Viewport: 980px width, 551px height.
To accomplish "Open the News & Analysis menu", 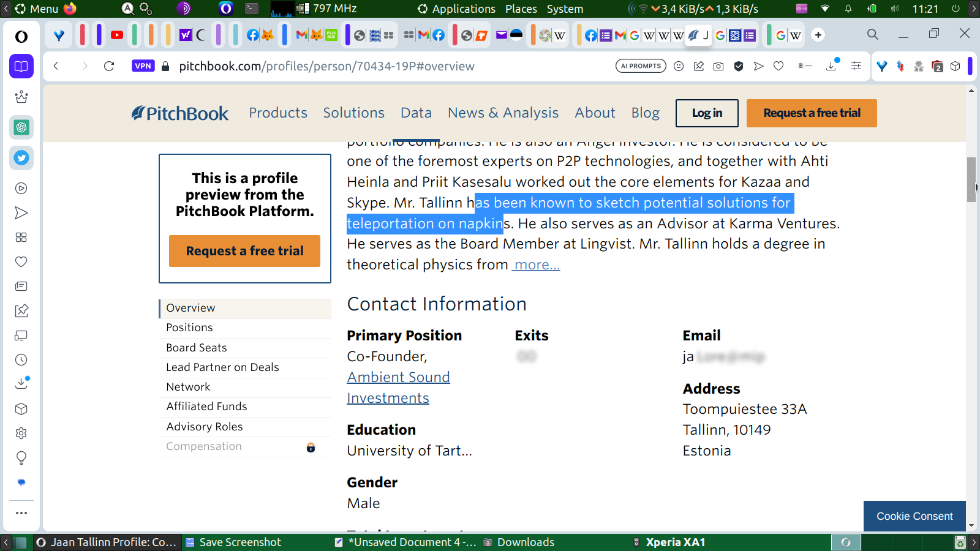I will coord(503,113).
